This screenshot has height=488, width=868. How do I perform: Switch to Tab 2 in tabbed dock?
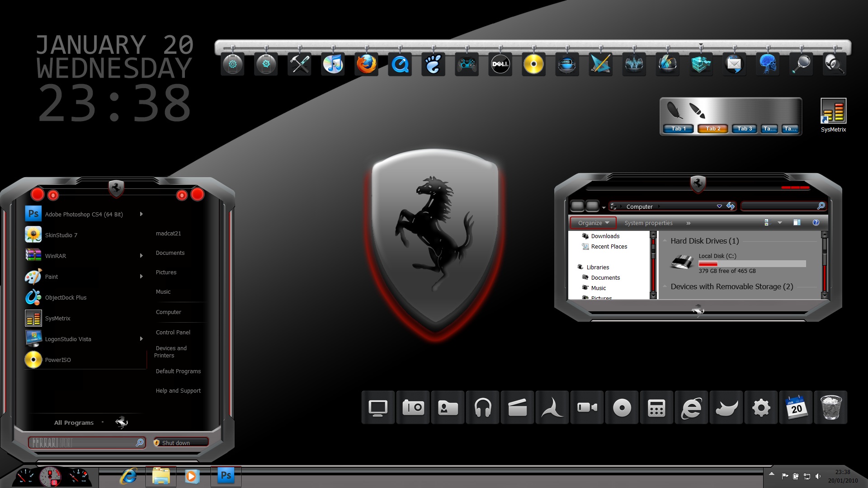(713, 129)
